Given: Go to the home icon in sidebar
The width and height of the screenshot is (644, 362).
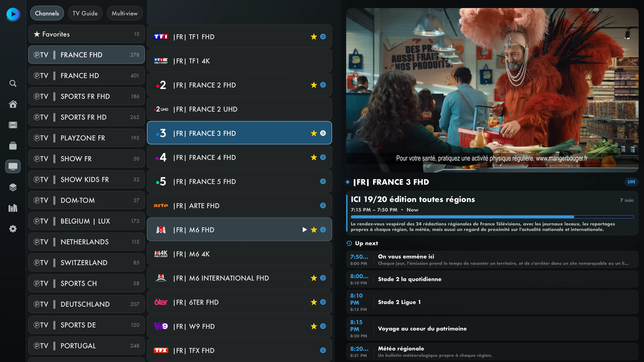Looking at the screenshot, I should (13, 104).
